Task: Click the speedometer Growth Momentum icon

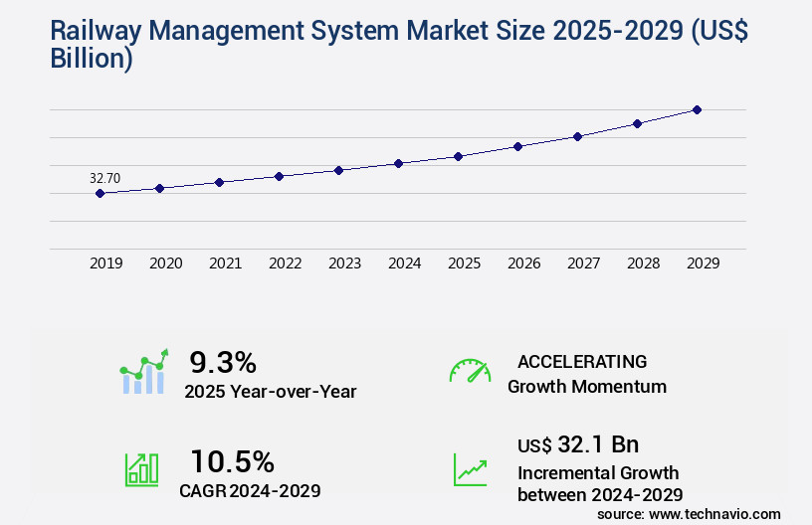Action: pos(470,371)
